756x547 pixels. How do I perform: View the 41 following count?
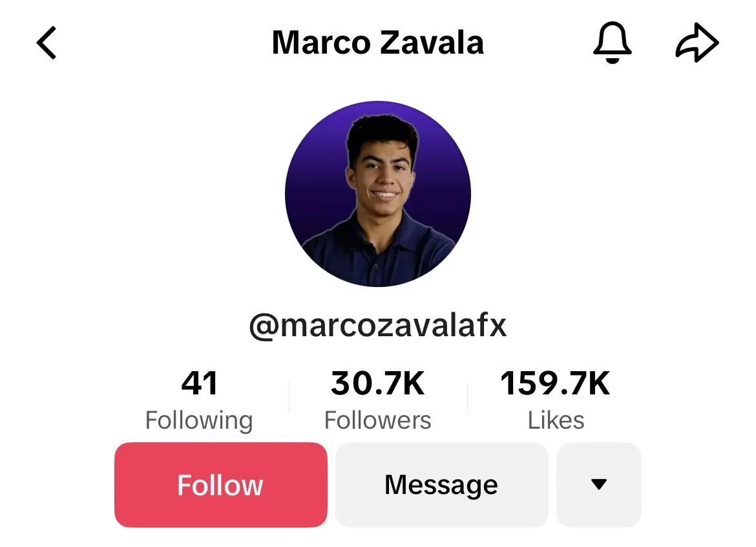[x=200, y=383]
